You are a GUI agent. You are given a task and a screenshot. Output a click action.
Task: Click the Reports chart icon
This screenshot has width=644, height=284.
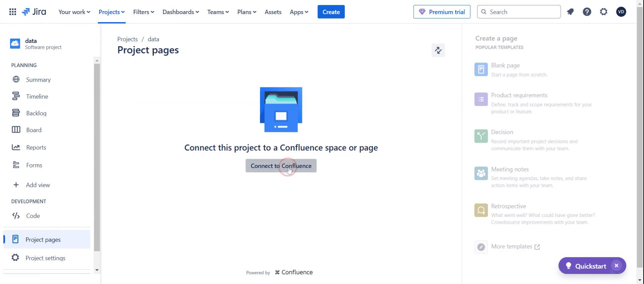coord(16,147)
